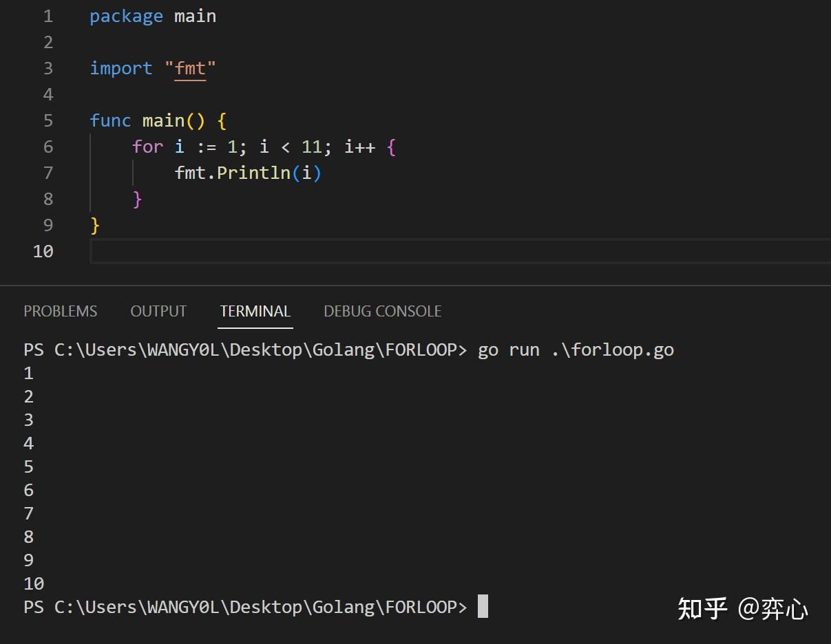Click the blinking terminal cursor block
Screen dimensions: 831x644
point(483,607)
